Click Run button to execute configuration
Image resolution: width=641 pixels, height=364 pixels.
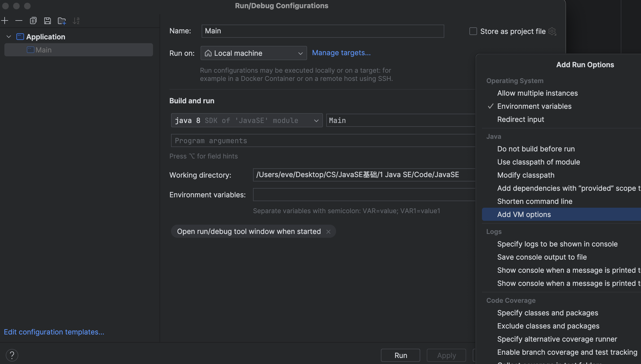point(400,355)
